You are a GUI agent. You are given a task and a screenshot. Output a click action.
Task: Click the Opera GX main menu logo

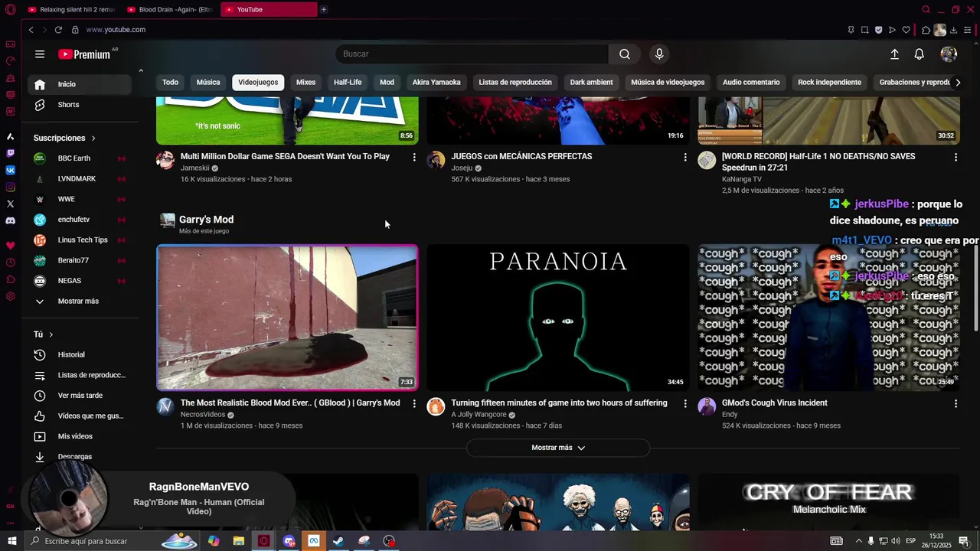[10, 9]
